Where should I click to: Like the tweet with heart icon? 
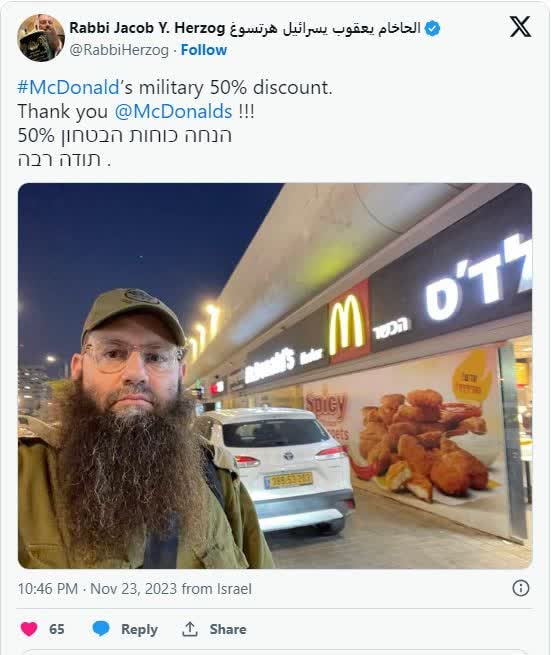pos(29,629)
